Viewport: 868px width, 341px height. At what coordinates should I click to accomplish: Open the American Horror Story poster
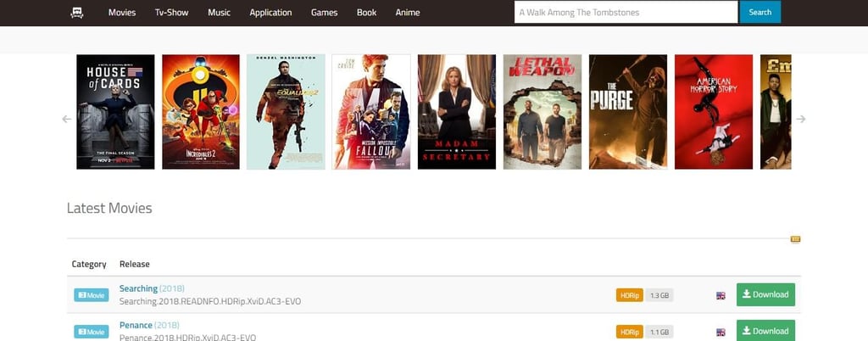pos(714,112)
